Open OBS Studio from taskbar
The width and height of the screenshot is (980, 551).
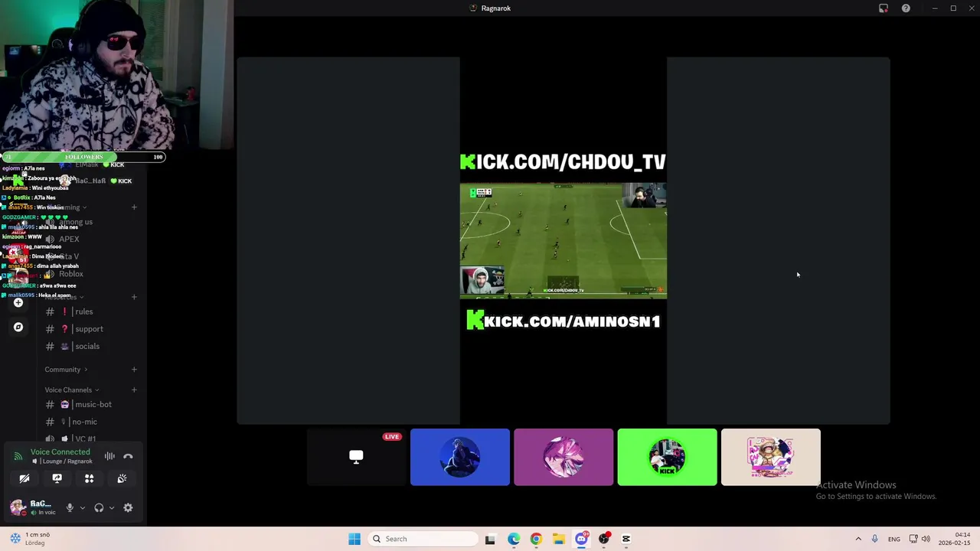point(604,539)
